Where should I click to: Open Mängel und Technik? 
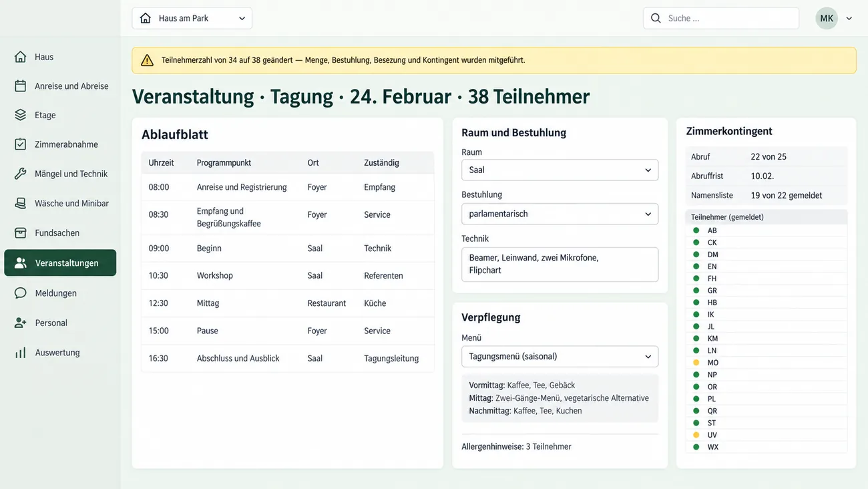coord(60,174)
